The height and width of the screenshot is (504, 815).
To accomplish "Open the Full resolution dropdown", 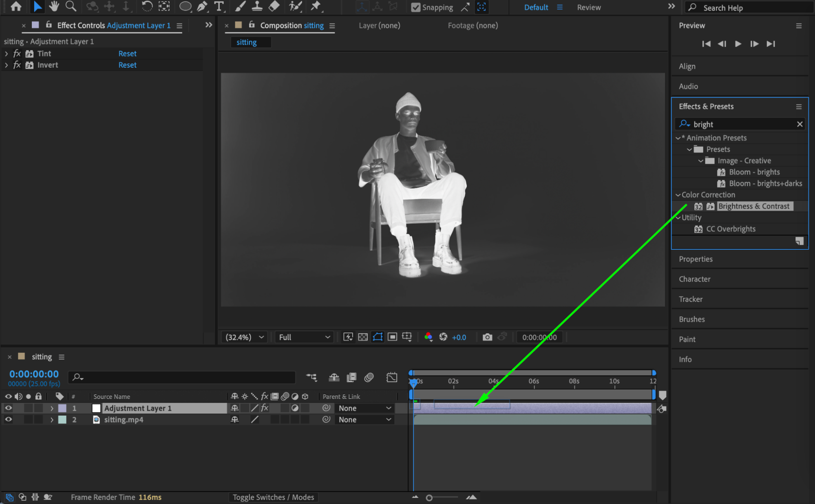I will (304, 337).
